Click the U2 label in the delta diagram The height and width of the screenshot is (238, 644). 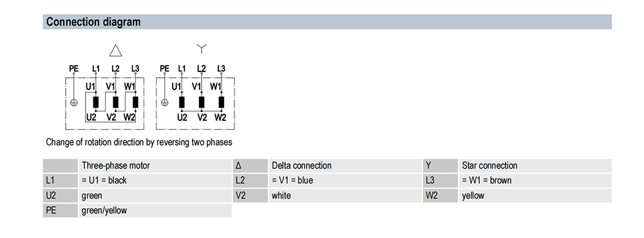tap(91, 118)
